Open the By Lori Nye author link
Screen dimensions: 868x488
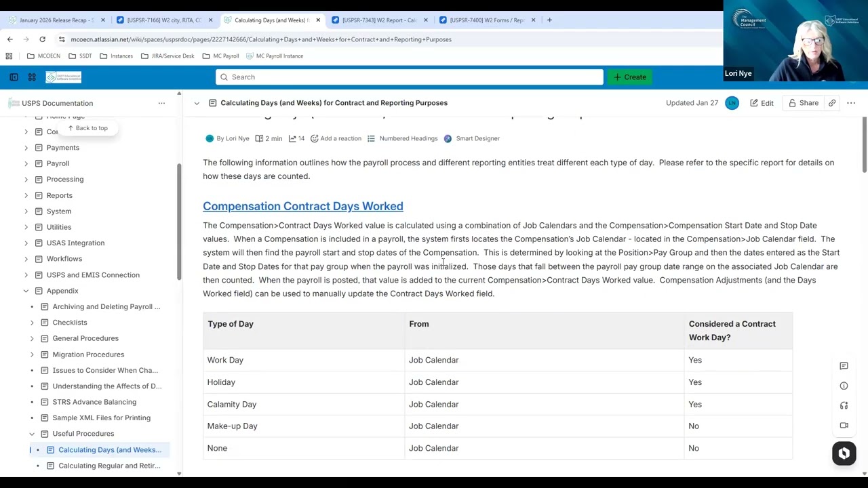(x=233, y=138)
